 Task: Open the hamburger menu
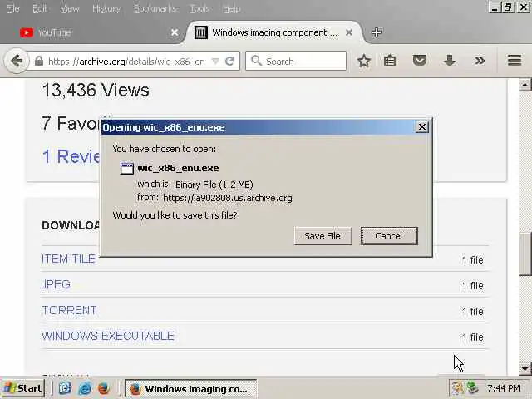point(515,61)
